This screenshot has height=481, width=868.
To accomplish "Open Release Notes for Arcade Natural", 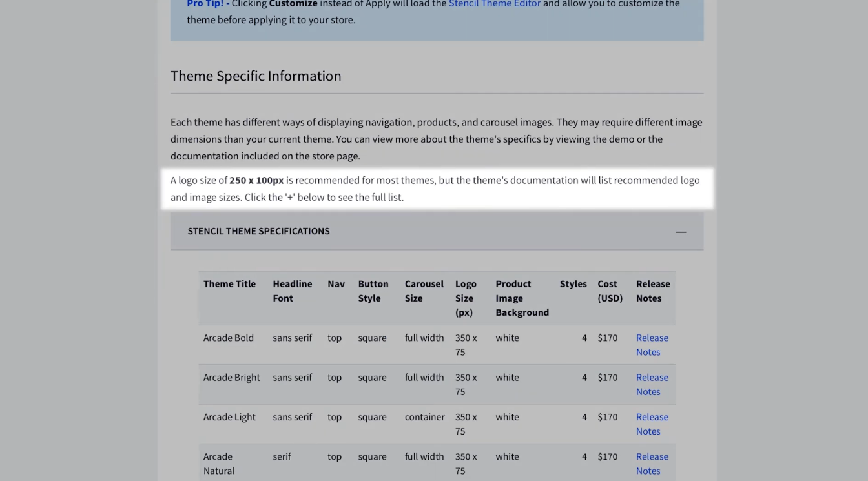I will click(x=652, y=464).
